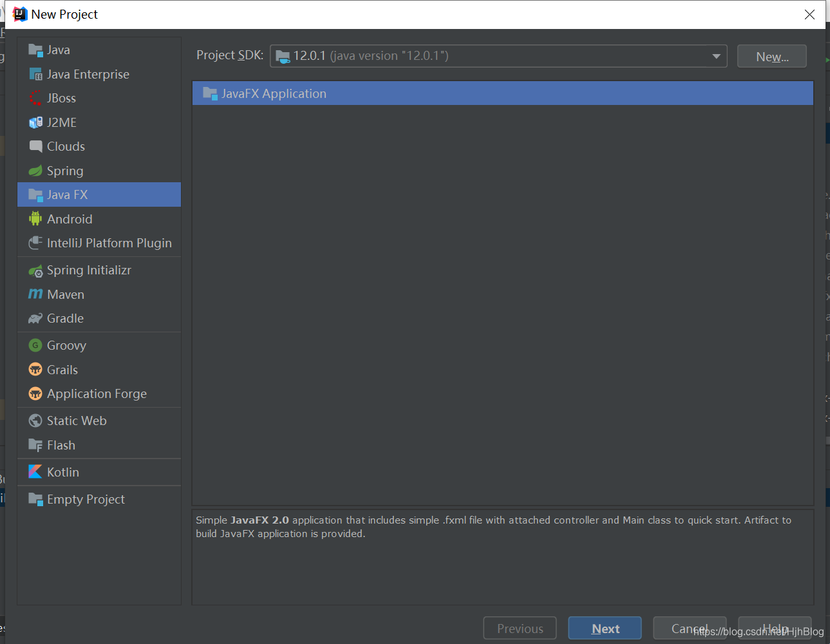Click the Java FX folder icon
The width and height of the screenshot is (830, 644).
click(35, 194)
